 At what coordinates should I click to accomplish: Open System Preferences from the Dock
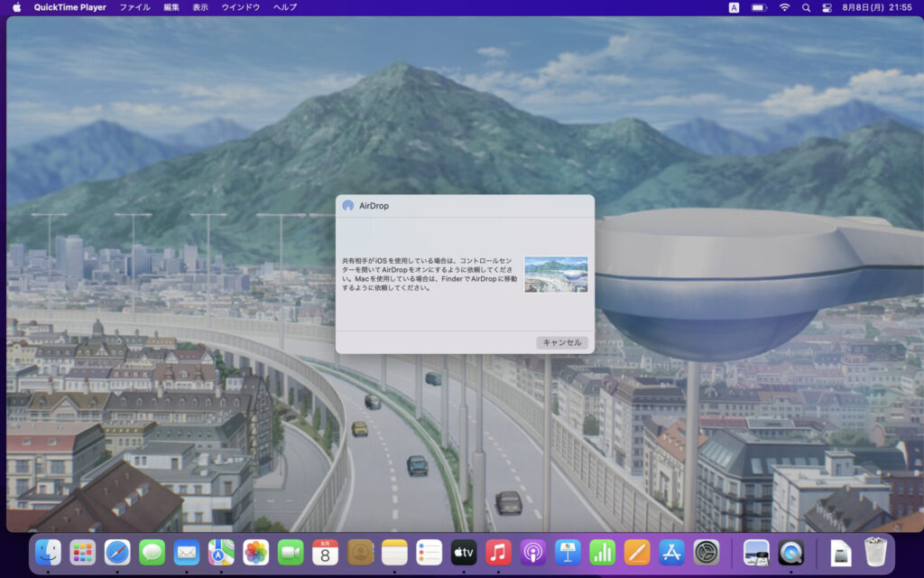(x=706, y=553)
